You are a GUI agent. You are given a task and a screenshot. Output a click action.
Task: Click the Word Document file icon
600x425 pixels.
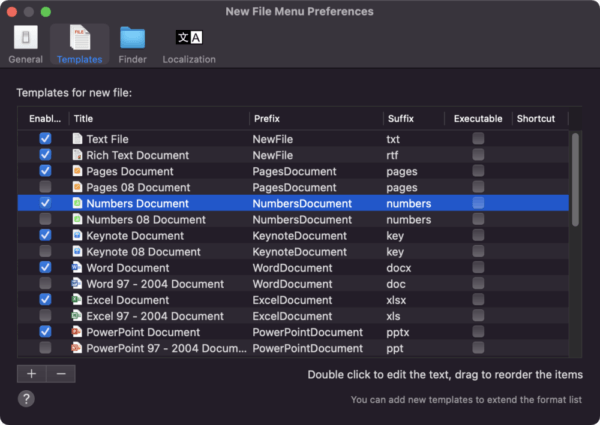pyautogui.click(x=77, y=267)
